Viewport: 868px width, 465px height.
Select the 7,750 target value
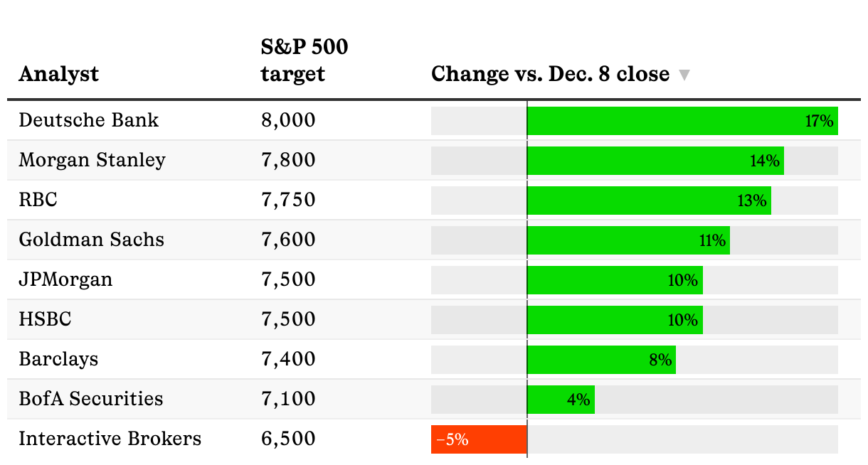click(288, 200)
